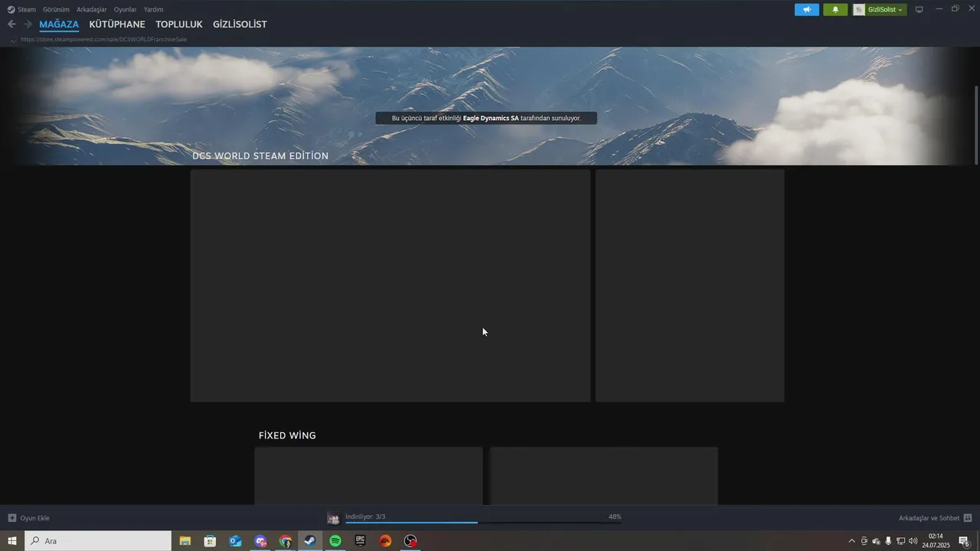Launch Epic Games from the taskbar
This screenshot has height=551, width=980.
(x=361, y=541)
